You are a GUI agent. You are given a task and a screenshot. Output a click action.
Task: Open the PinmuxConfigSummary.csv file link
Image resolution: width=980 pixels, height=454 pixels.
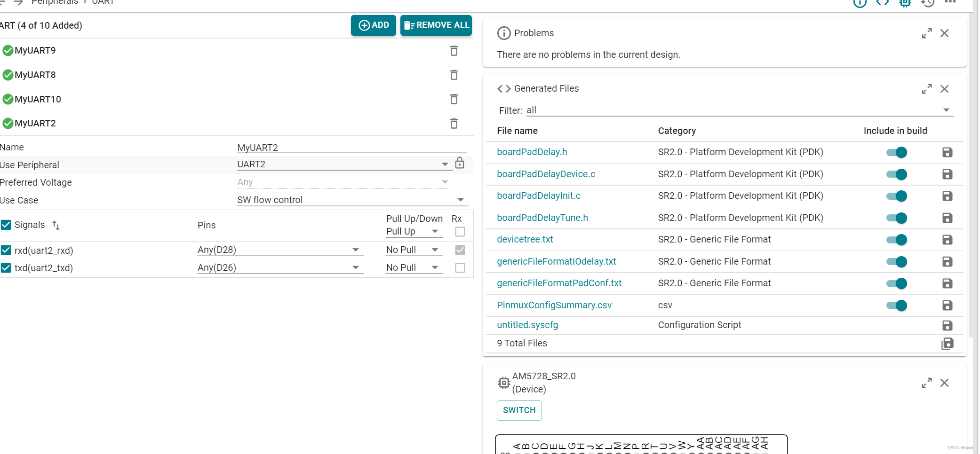(554, 305)
